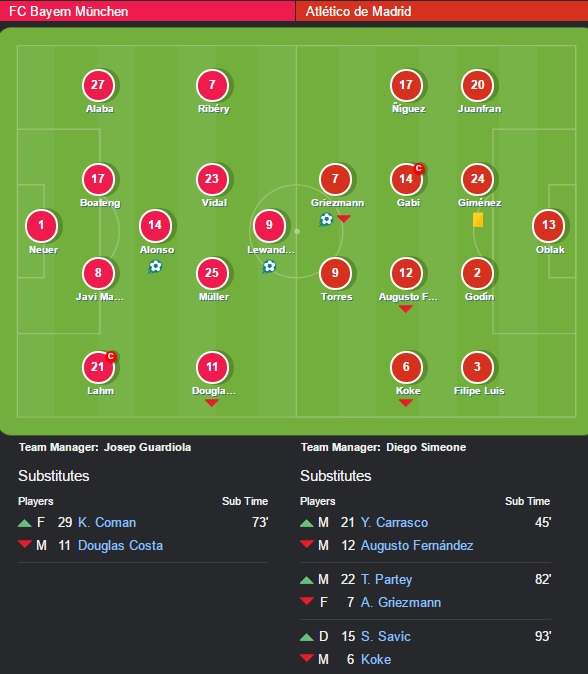Open S. Savic's player link
The width and height of the screenshot is (588, 674).
point(386,636)
